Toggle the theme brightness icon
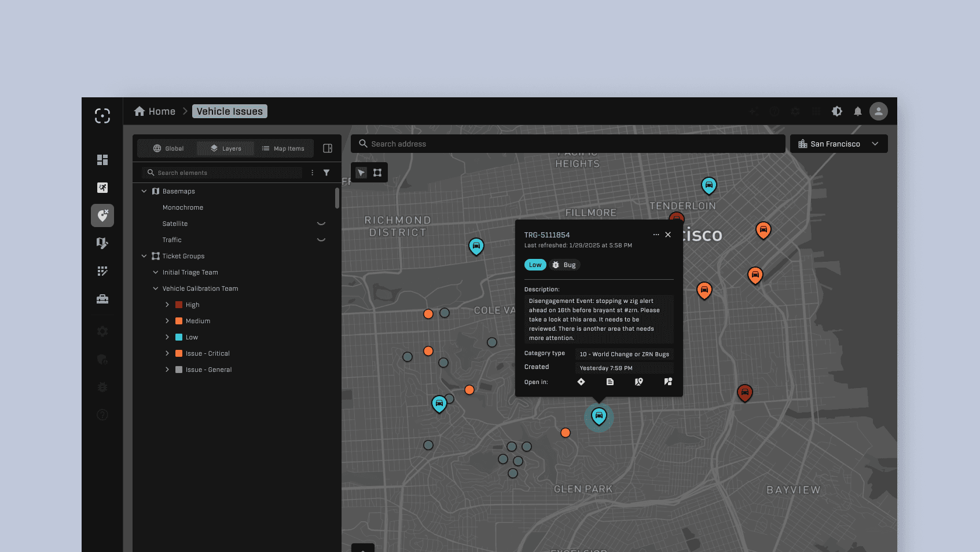This screenshot has height=552, width=980. click(837, 111)
